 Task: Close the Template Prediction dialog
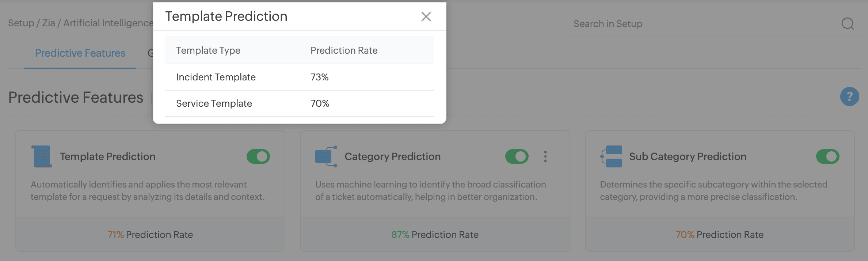(426, 16)
